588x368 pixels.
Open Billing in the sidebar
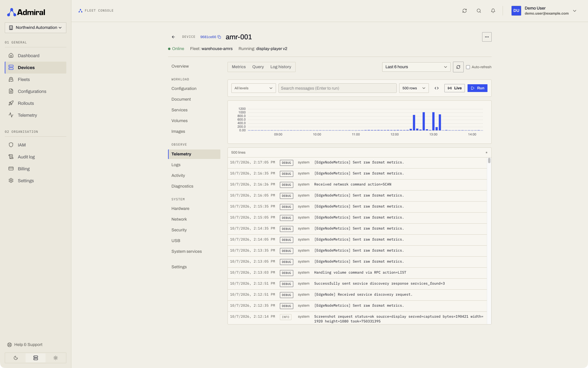[36, 169]
